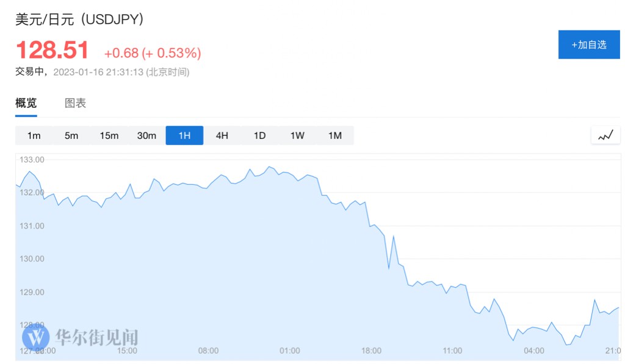Click the 08:00 time axis label
This screenshot has width=625, height=364.
point(208,351)
